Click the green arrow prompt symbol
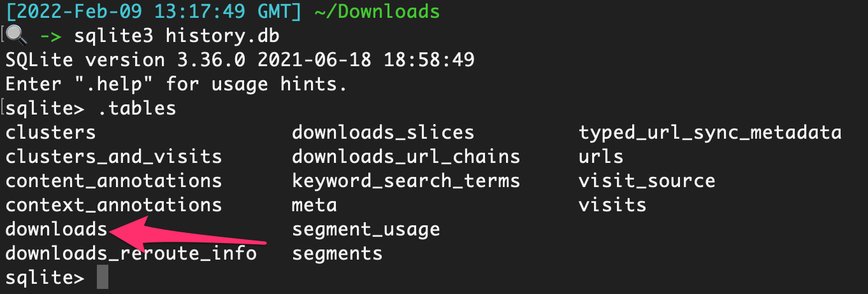The width and height of the screenshot is (868, 294). click(51, 36)
